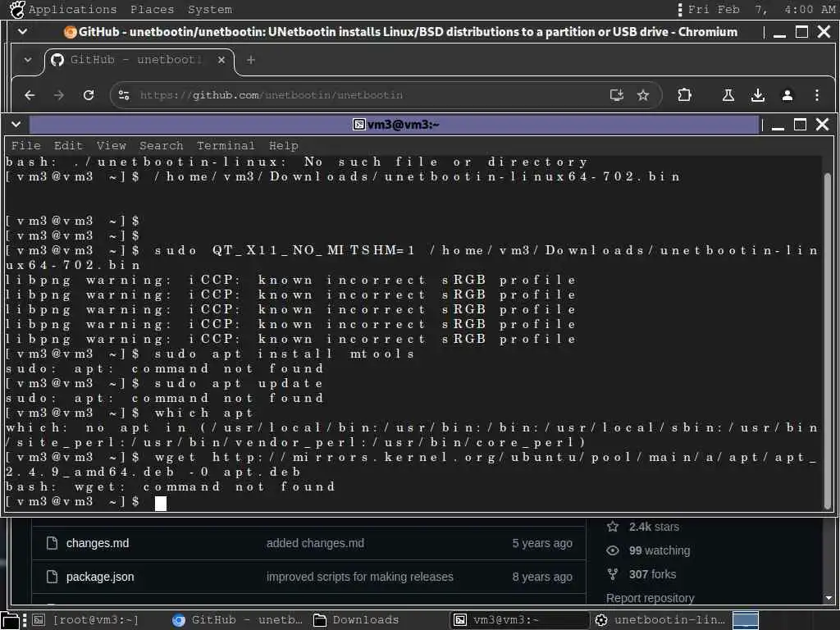This screenshot has height=630, width=840.
Task: Click the 307 forks link
Action: 652,574
